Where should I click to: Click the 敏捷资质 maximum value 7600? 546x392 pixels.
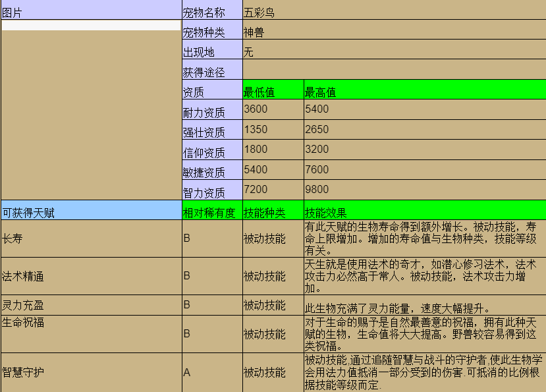pos(424,169)
